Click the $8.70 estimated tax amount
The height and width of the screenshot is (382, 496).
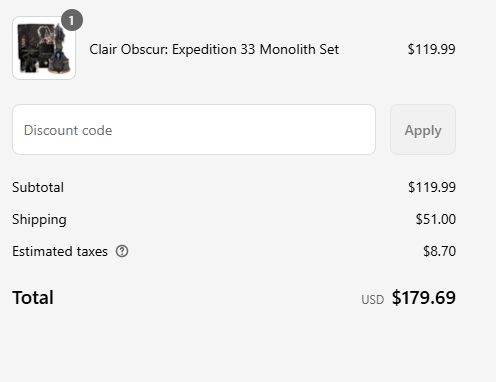tap(439, 251)
